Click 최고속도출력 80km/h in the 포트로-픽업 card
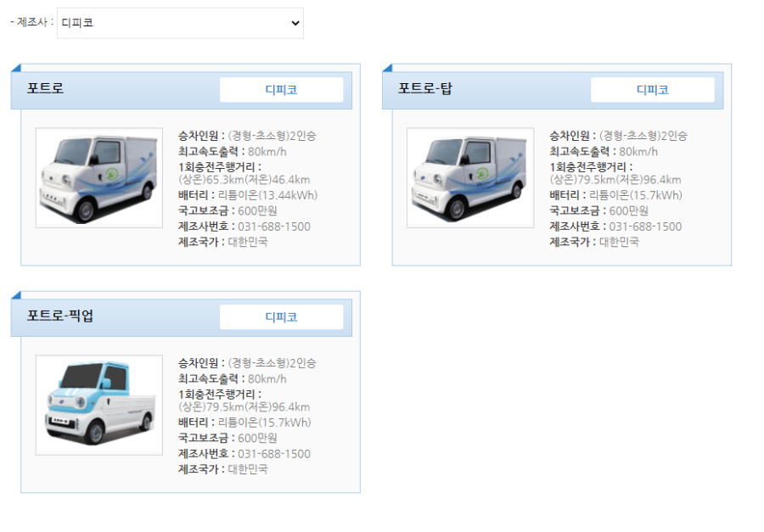Screen dimensions: 764x532 [233, 379]
